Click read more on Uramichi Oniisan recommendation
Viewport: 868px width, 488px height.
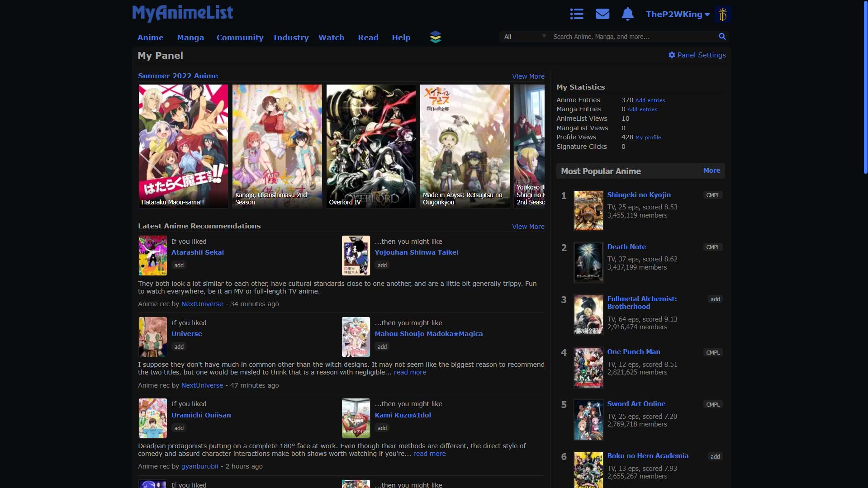click(x=429, y=454)
